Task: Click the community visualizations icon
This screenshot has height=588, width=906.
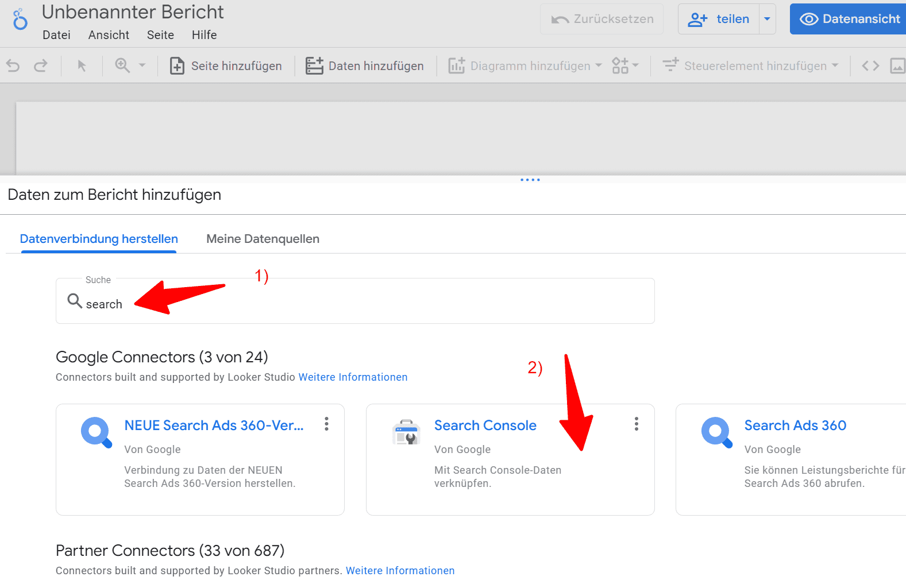Action: pyautogui.click(x=620, y=65)
